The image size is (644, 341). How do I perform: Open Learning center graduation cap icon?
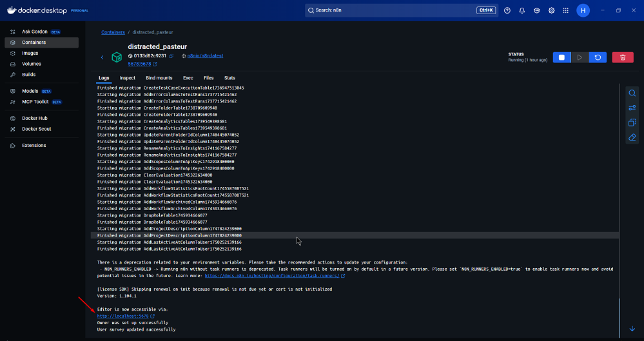tap(537, 10)
